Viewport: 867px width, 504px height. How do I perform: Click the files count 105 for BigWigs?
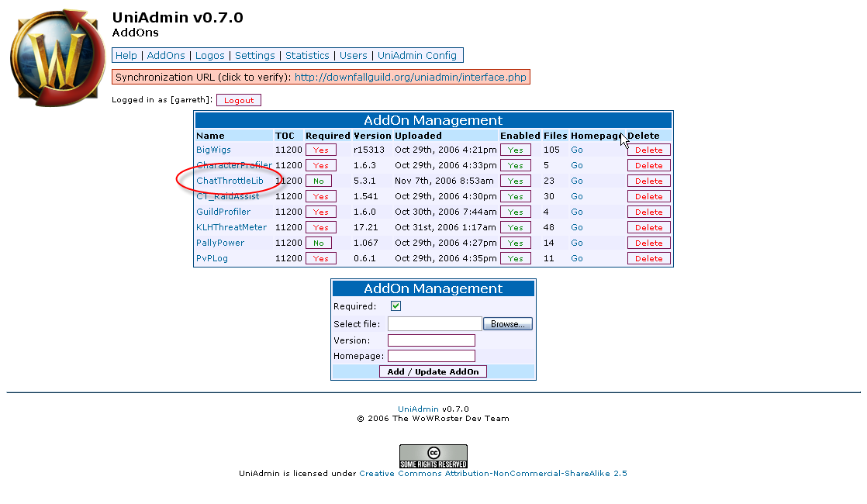click(551, 150)
